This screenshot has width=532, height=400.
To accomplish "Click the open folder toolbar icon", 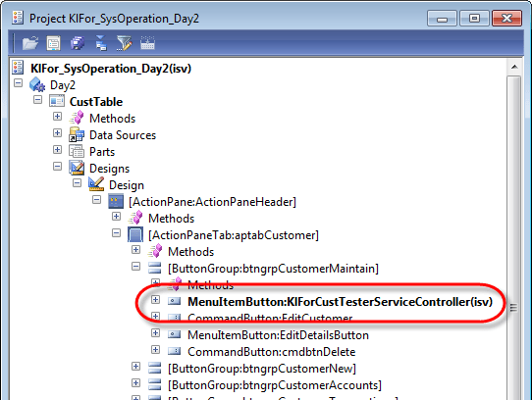I will 29,43.
